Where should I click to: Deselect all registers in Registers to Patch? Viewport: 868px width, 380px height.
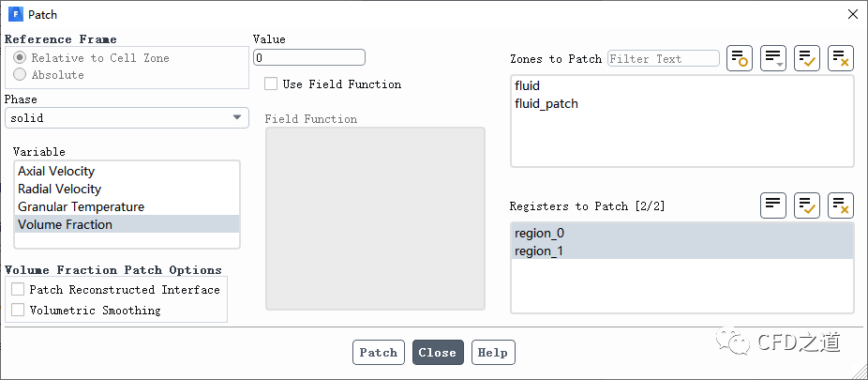click(841, 205)
